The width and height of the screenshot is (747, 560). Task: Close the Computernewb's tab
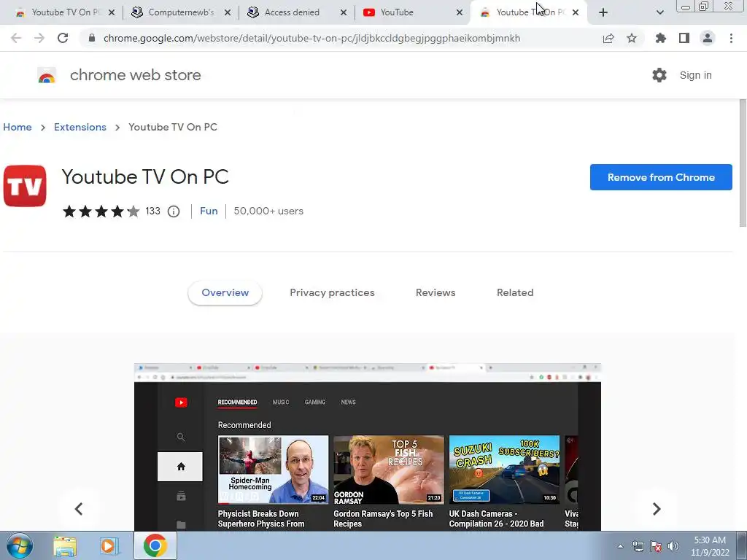228,12
